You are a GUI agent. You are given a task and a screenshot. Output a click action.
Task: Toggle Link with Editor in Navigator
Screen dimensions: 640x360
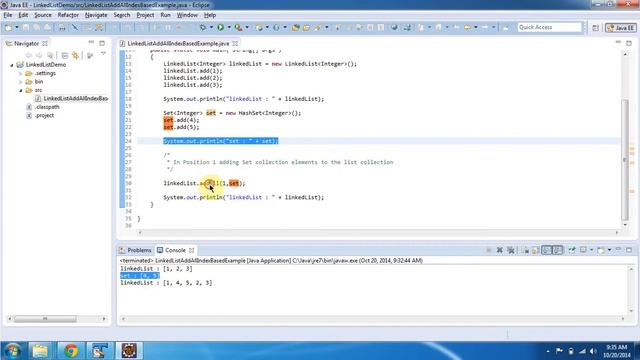[76, 55]
